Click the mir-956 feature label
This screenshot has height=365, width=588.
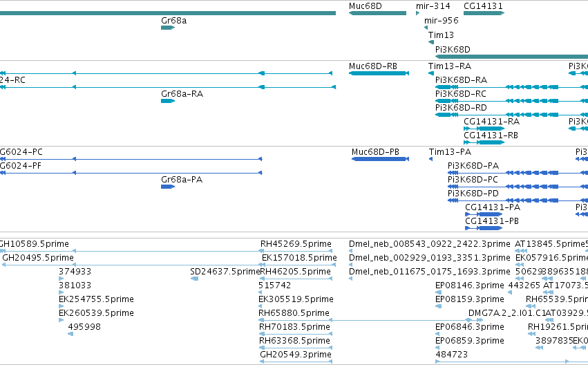coord(441,20)
